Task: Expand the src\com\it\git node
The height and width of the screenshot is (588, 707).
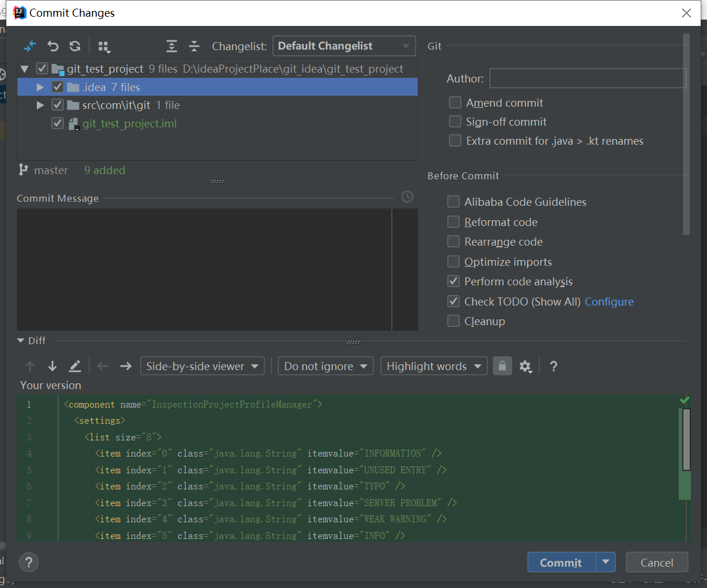Action: coord(40,105)
